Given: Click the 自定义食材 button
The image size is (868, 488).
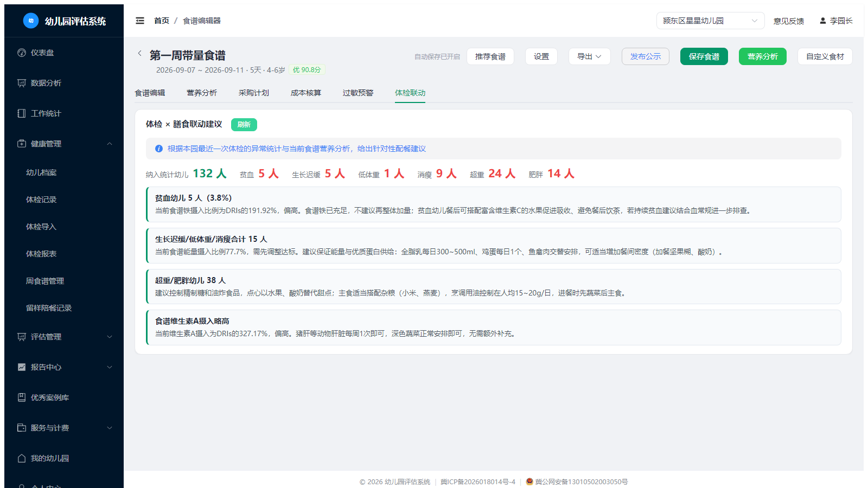Looking at the screenshot, I should (825, 56).
